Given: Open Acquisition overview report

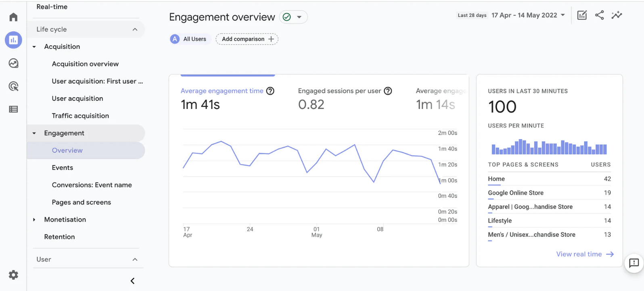Looking at the screenshot, I should tap(85, 64).
